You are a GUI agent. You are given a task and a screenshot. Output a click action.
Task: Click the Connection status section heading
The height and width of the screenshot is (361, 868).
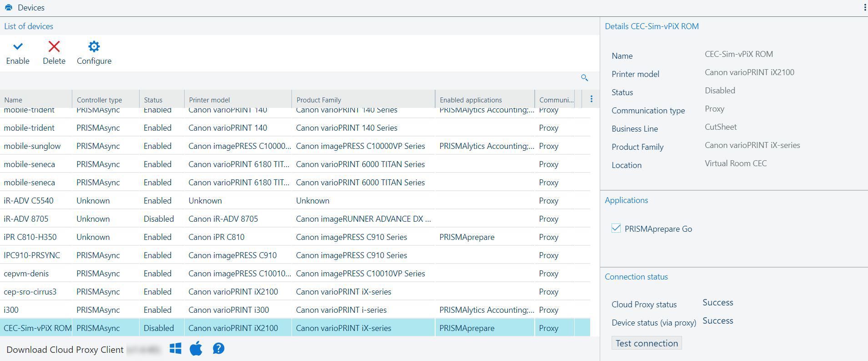pyautogui.click(x=636, y=277)
